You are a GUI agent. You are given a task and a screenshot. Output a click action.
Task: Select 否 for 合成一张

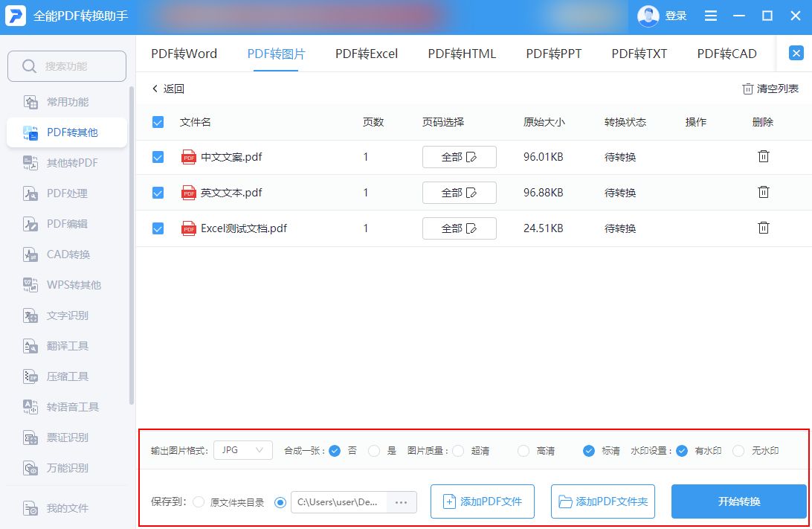coord(335,451)
